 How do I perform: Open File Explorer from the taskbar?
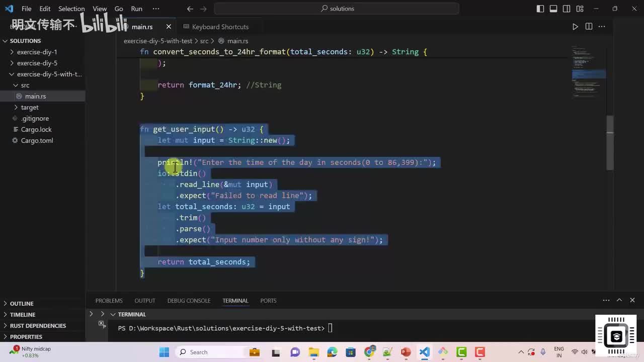pyautogui.click(x=313, y=352)
